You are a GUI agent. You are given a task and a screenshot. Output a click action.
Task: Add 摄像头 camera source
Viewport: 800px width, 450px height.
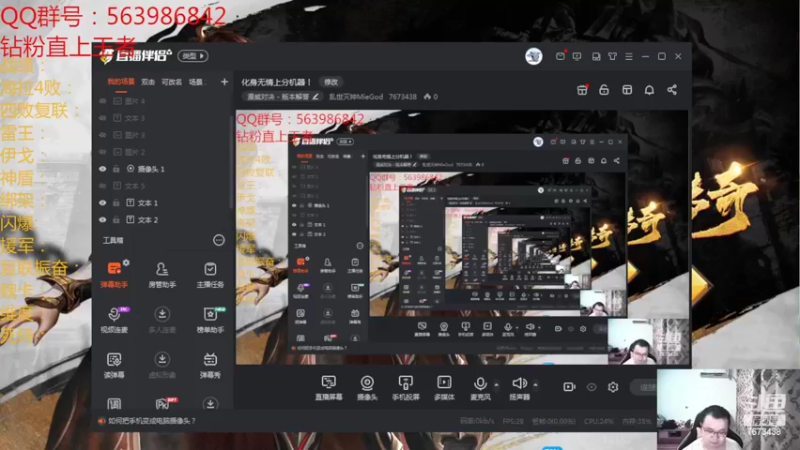(367, 388)
